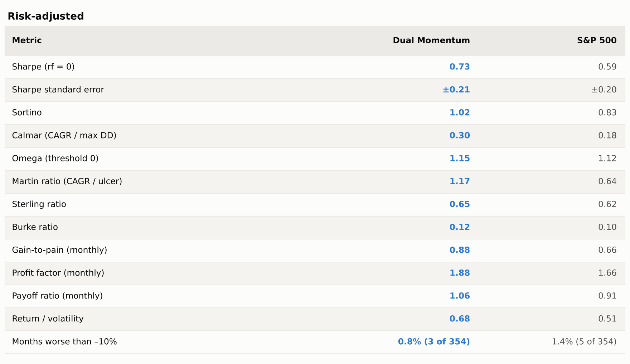The width and height of the screenshot is (630, 364).
Task: Select the Martin ratio (CAGR / ulcer) label
Action: pos(67,181)
